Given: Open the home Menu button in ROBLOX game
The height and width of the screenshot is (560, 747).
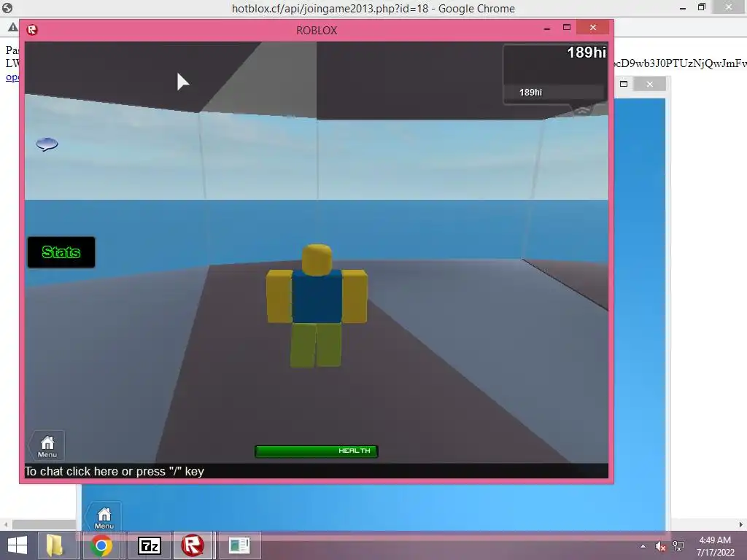Looking at the screenshot, I should pyautogui.click(x=47, y=446).
